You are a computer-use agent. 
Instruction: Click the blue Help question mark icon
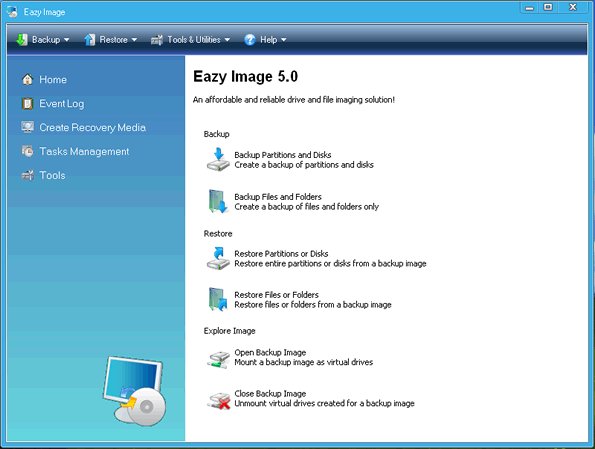250,39
